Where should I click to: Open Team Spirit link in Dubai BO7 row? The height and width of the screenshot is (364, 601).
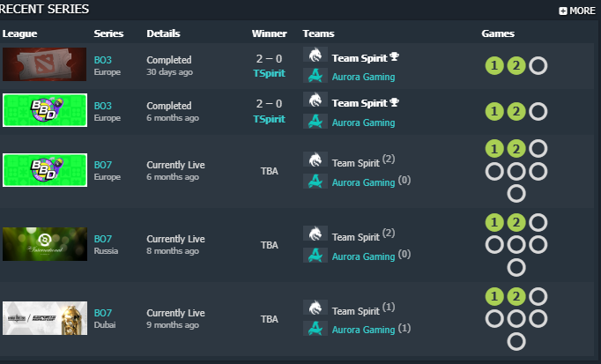point(355,311)
